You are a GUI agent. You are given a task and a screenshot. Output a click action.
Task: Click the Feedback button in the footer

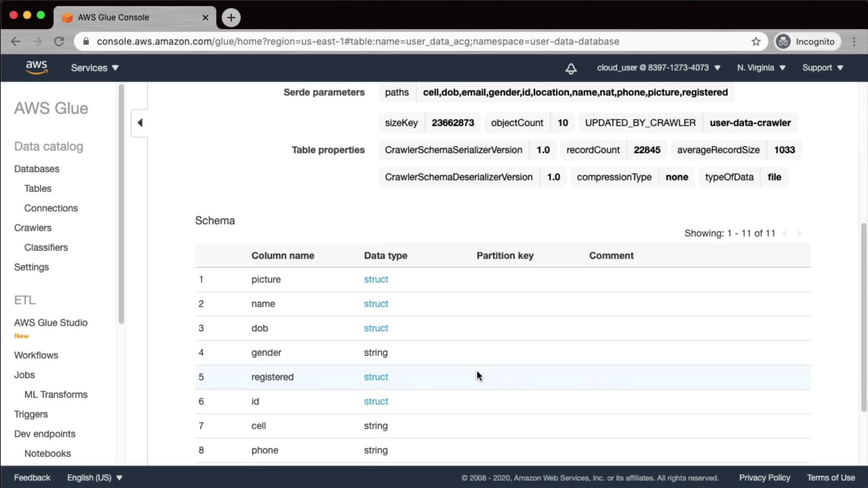pyautogui.click(x=32, y=478)
